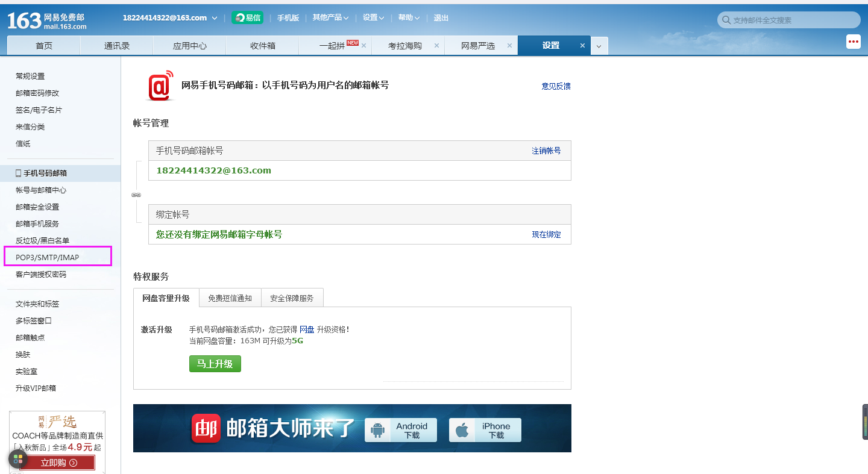868x474 pixels.
Task: Expand the tab overflow arrow
Action: tap(599, 46)
